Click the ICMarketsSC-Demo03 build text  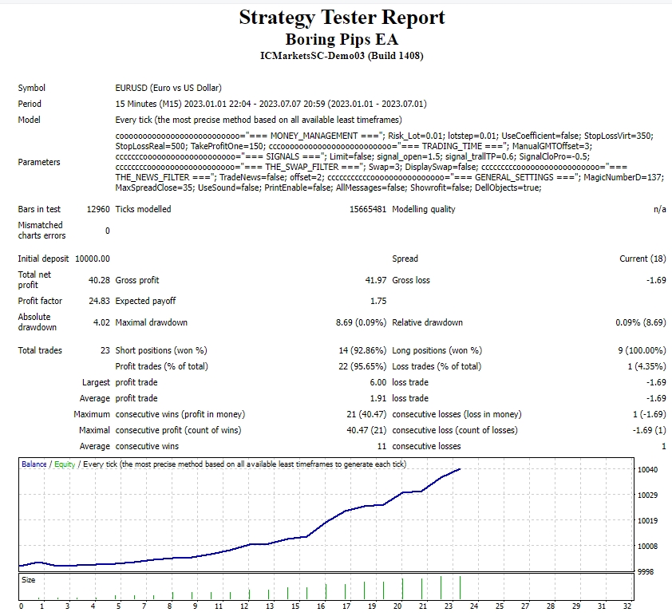pyautogui.click(x=342, y=56)
